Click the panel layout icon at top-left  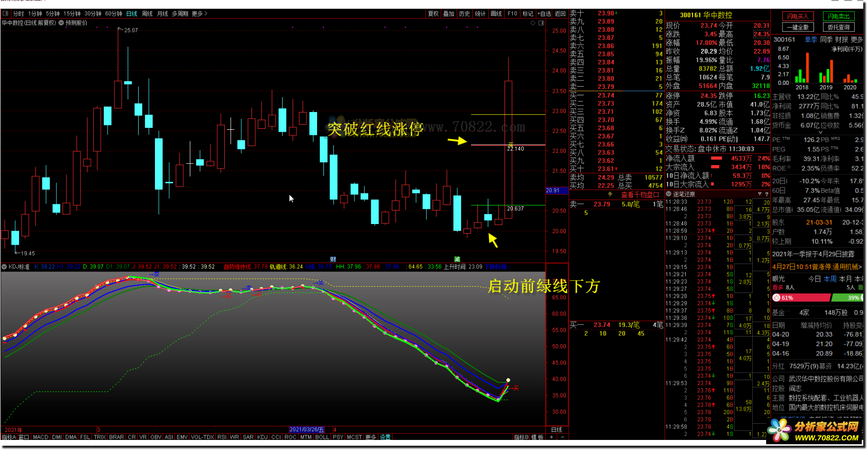(x=6, y=14)
